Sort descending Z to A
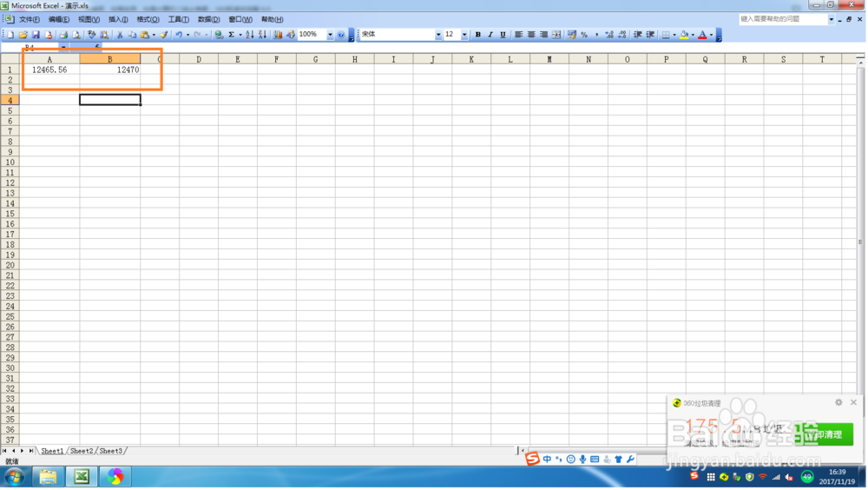868x490 pixels. point(262,35)
